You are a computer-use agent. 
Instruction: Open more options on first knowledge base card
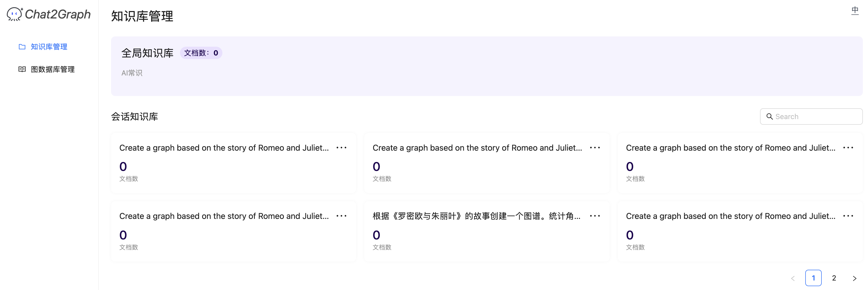(x=341, y=148)
